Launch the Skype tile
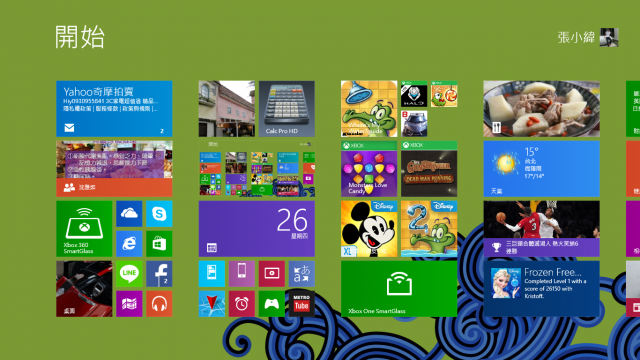Screen dimensions: 640x360 (x=159, y=213)
